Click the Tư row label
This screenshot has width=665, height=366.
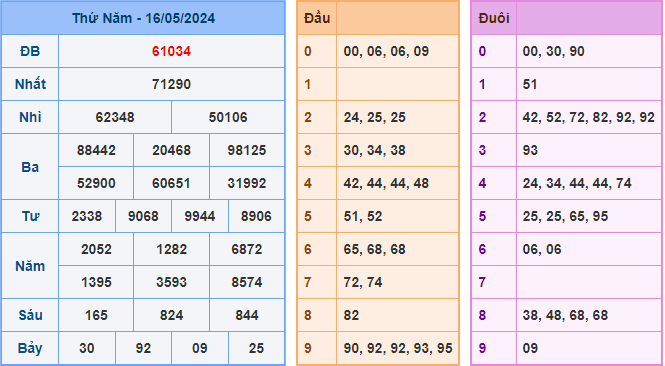pyautogui.click(x=30, y=217)
